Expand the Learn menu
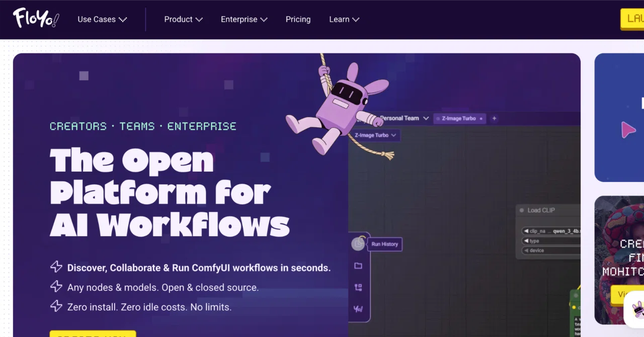644x337 pixels. [344, 19]
